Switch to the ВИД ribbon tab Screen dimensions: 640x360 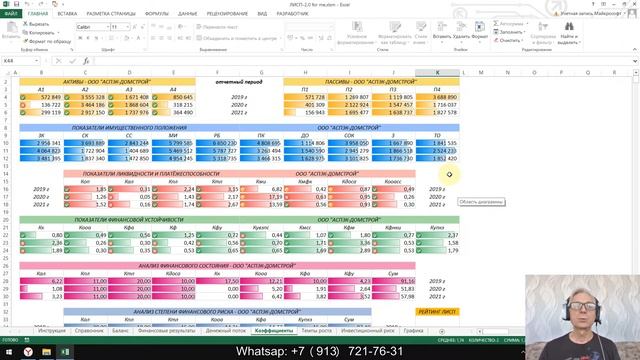pos(262,14)
